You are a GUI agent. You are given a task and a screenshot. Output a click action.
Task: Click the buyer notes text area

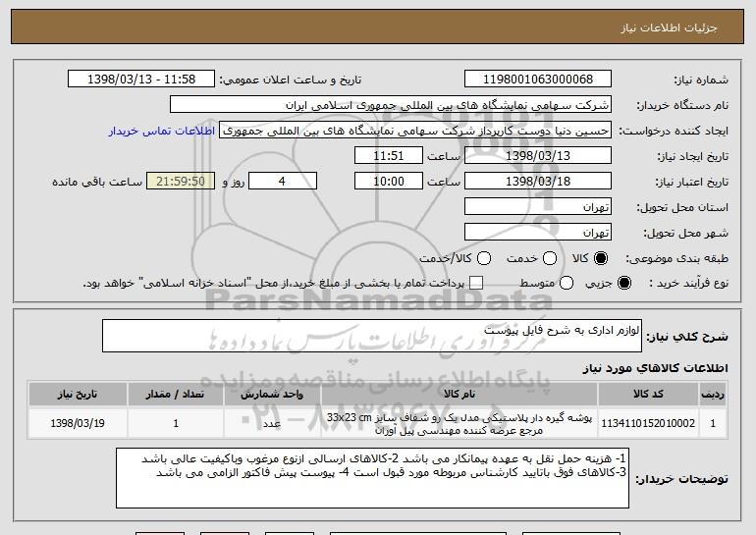373,478
